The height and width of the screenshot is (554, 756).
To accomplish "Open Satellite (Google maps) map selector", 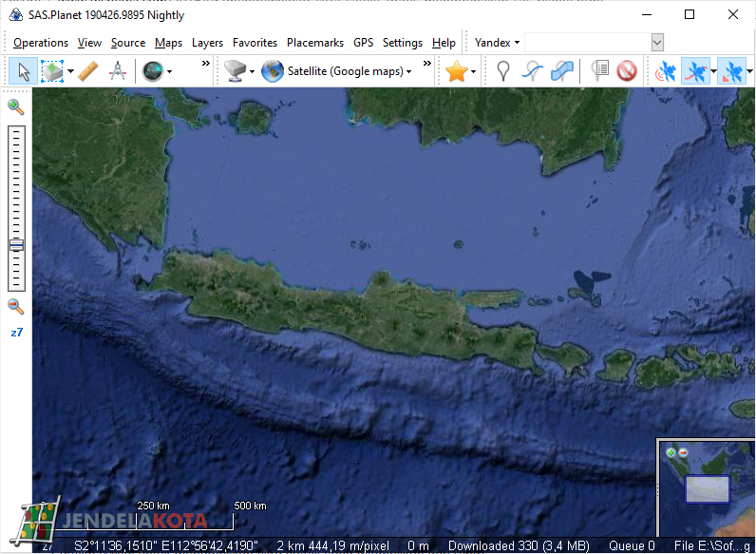I will 350,71.
